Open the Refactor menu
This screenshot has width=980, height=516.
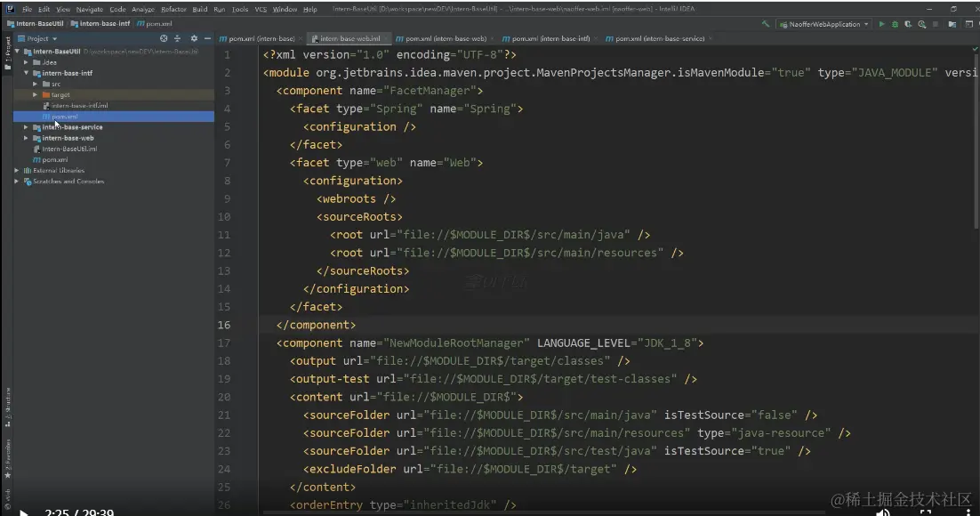(173, 10)
